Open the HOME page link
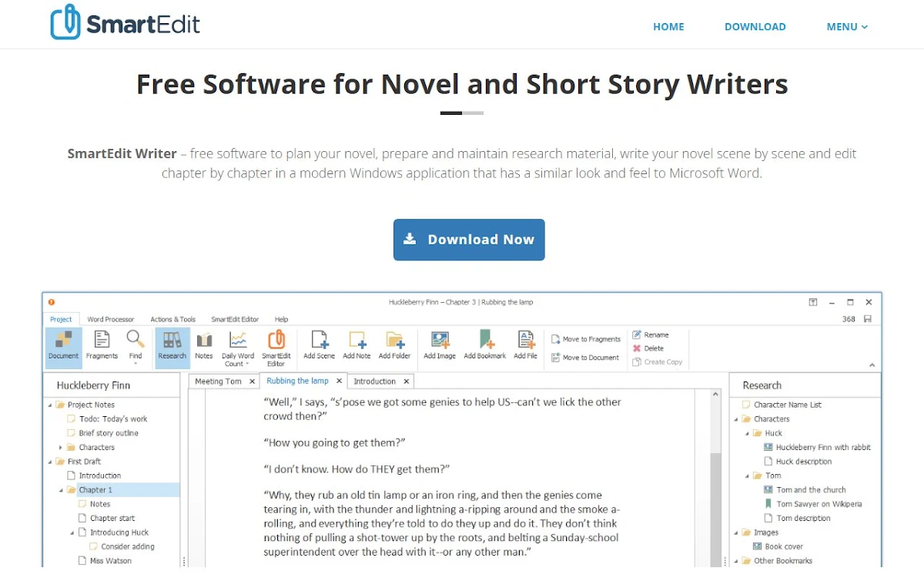Screen dimensions: 924x578 click(668, 26)
